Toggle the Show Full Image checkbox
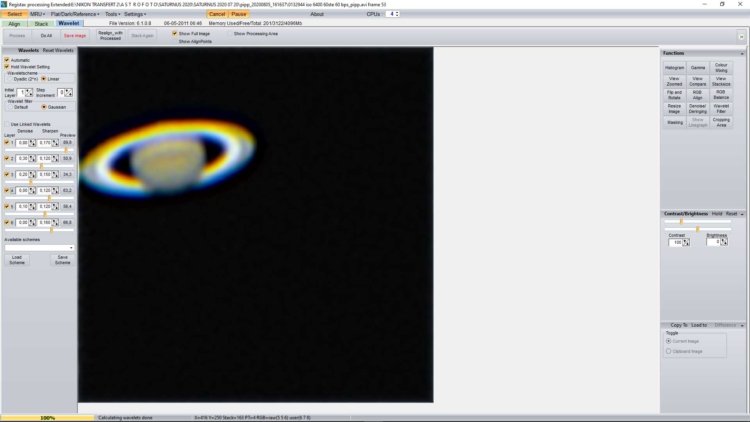Viewport: 750px width, 422px height. (x=175, y=33)
